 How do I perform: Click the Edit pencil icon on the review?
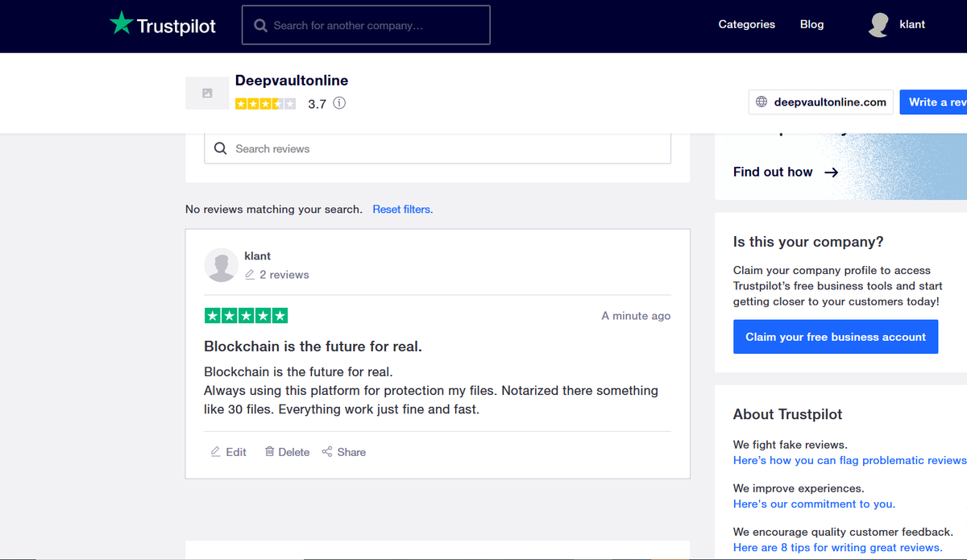coord(215,452)
